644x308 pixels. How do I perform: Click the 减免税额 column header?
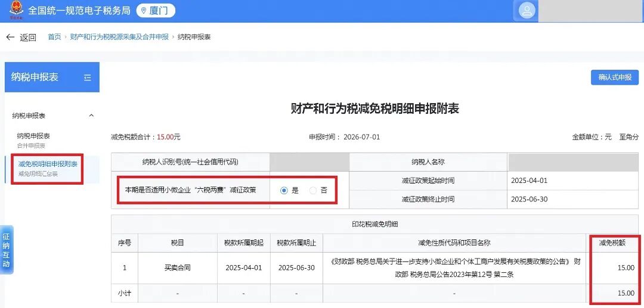[613, 243]
